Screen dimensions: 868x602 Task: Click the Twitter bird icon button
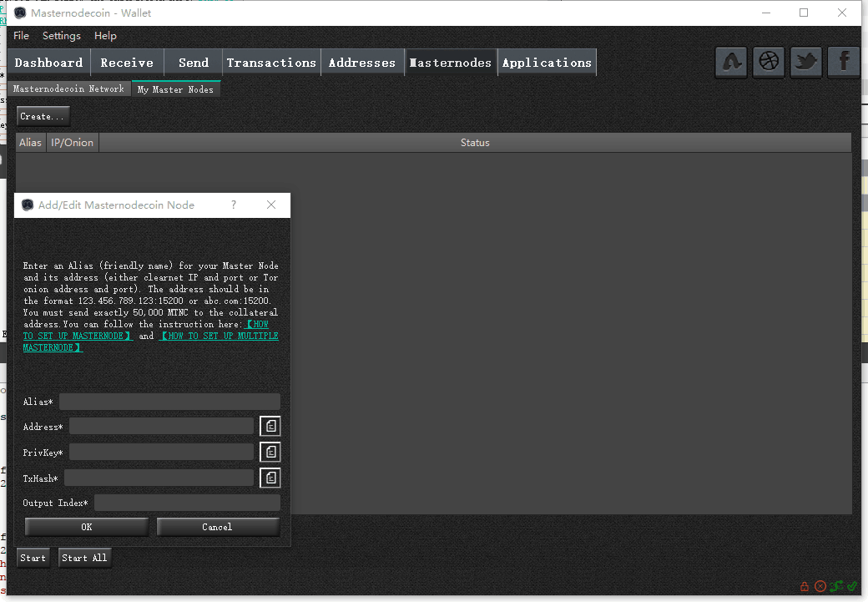coord(805,63)
